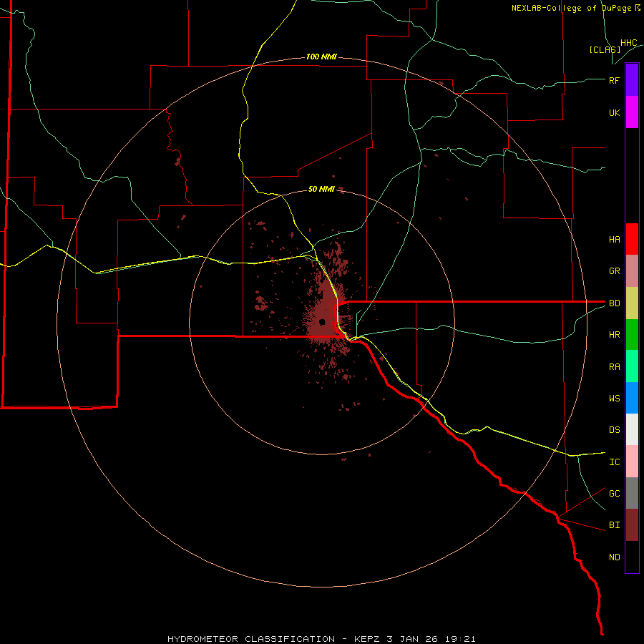
Task: Click the GR legend color swatch
Action: click(632, 270)
